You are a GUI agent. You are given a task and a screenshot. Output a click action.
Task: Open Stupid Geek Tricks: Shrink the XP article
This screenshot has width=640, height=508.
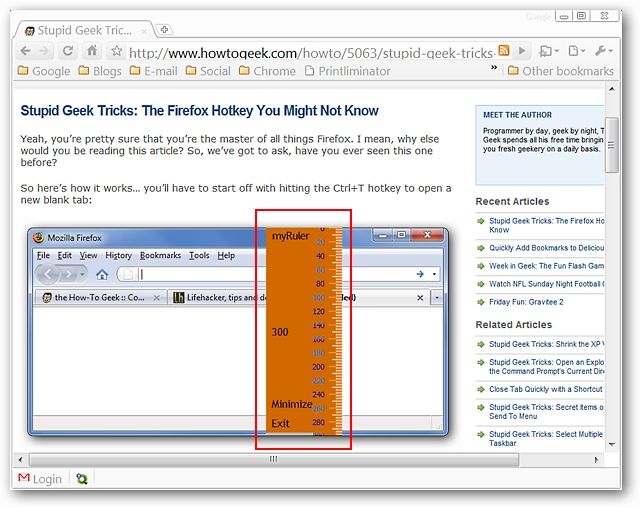pos(547,344)
